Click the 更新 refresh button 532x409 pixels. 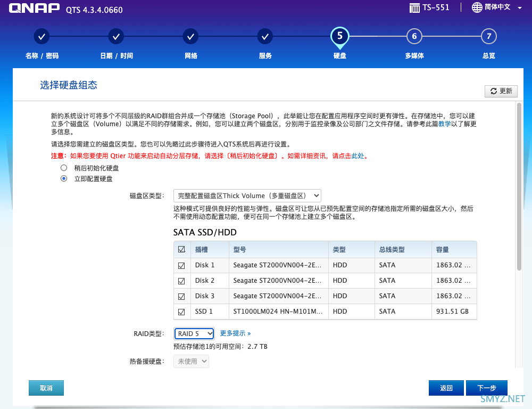(x=501, y=91)
